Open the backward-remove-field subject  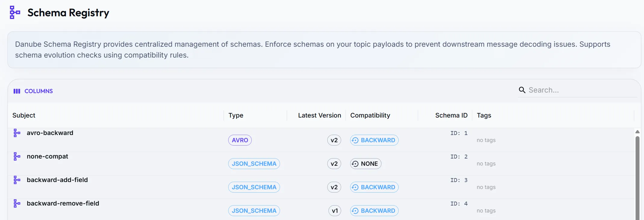pos(63,203)
